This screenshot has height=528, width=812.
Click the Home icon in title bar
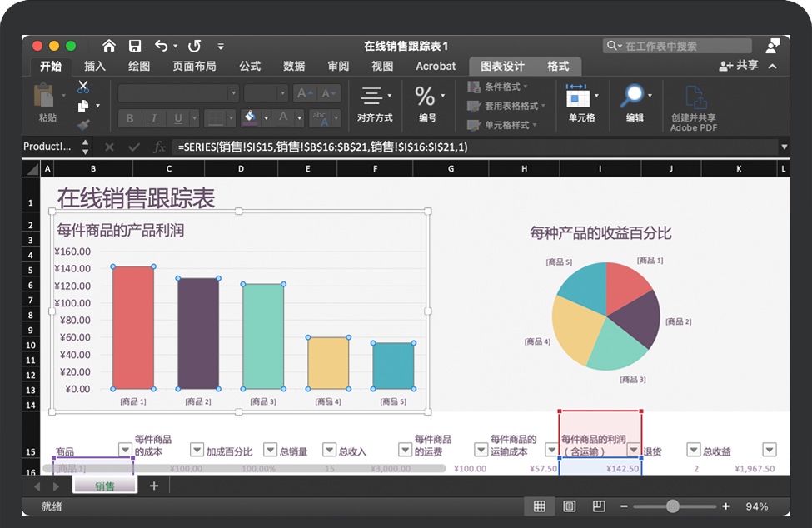(109, 46)
